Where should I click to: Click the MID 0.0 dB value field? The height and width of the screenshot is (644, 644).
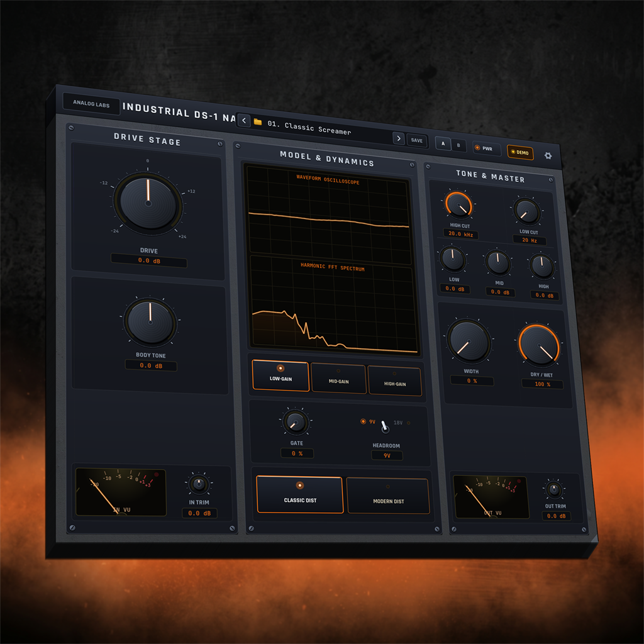click(500, 292)
